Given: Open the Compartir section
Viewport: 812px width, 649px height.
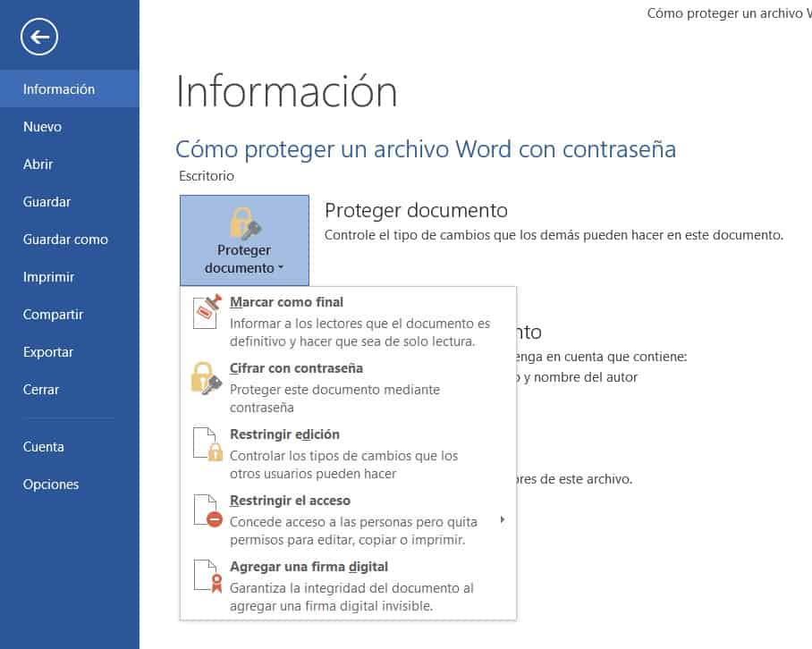Looking at the screenshot, I should point(53,315).
